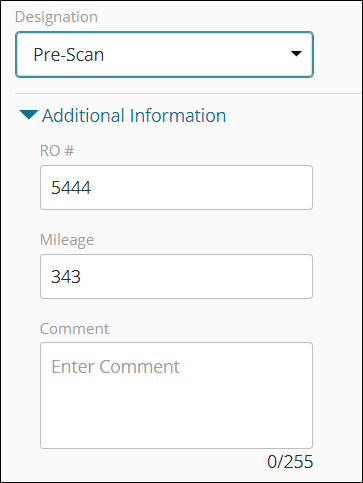363x483 pixels.
Task: Click the Comment label
Action: (x=74, y=329)
